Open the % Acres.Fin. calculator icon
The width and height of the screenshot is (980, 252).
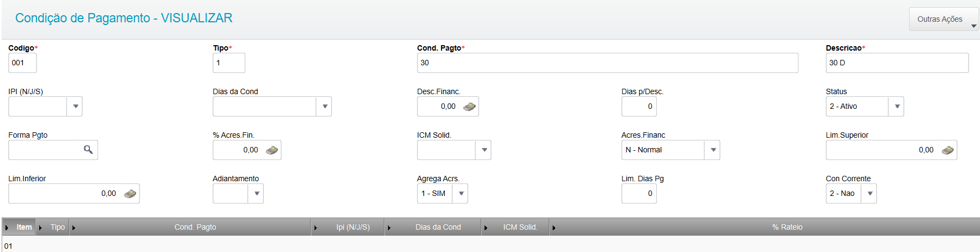tap(271, 150)
